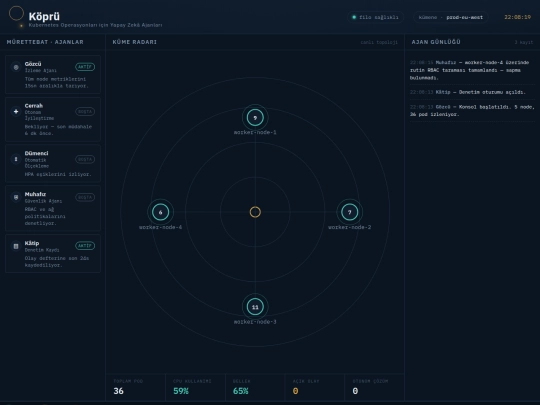Select worker-node-2 circle with 7 pods
The height and width of the screenshot is (405, 540).
(x=350, y=212)
